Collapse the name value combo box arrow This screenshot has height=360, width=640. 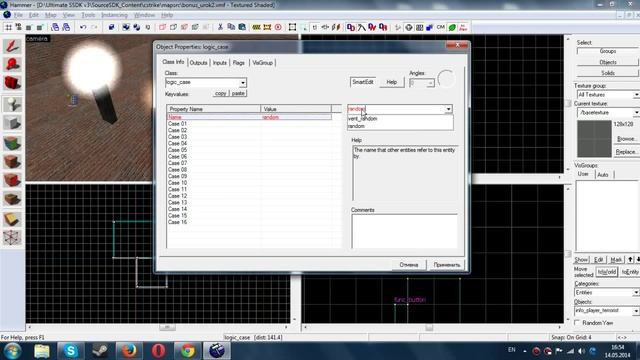[448, 109]
